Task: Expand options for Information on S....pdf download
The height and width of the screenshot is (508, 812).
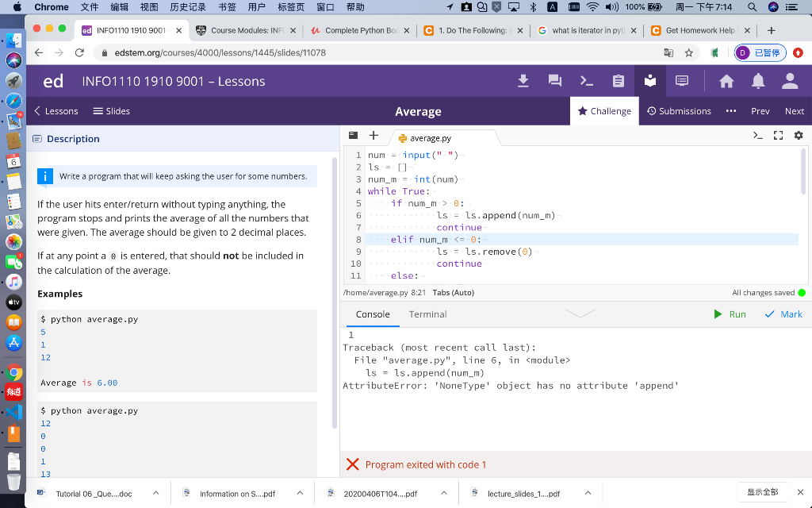Action: (300, 494)
